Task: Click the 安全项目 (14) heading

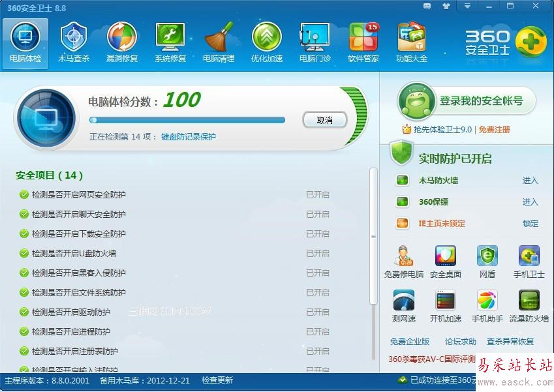Action: [49, 175]
